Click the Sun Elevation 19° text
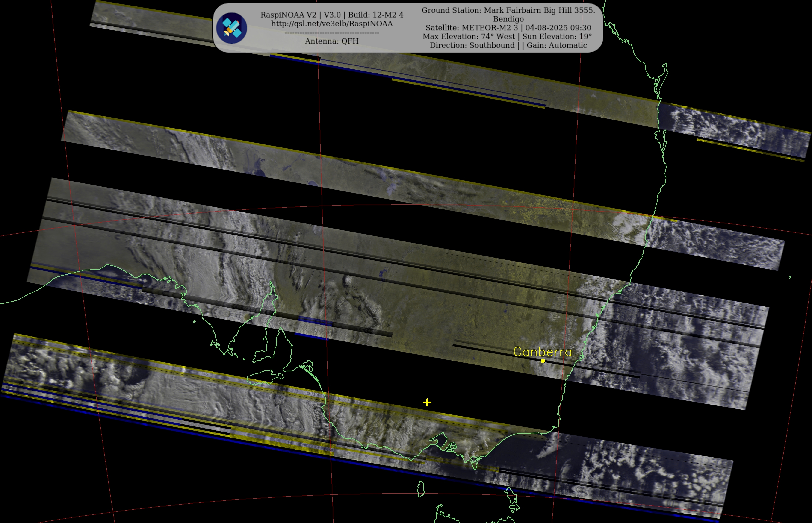 tap(557, 37)
